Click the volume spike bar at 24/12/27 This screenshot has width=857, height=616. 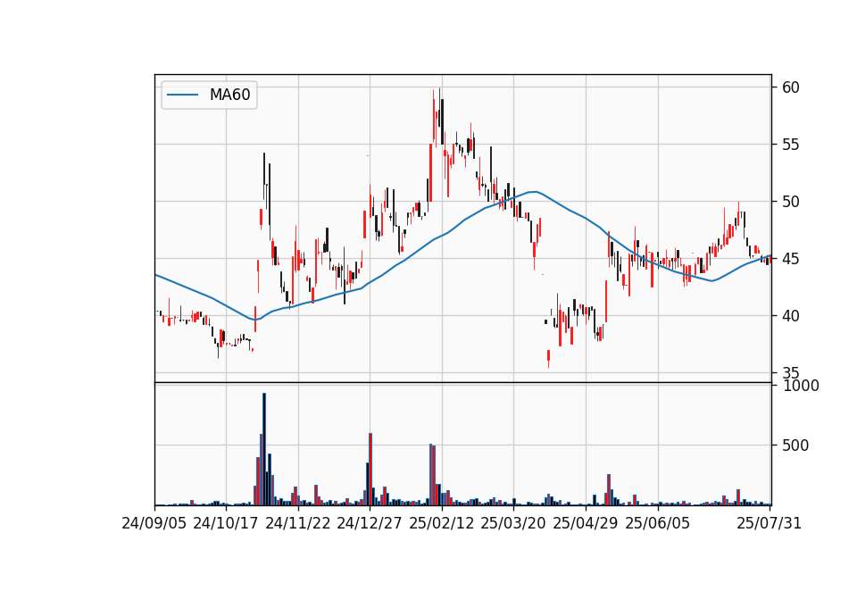370,469
